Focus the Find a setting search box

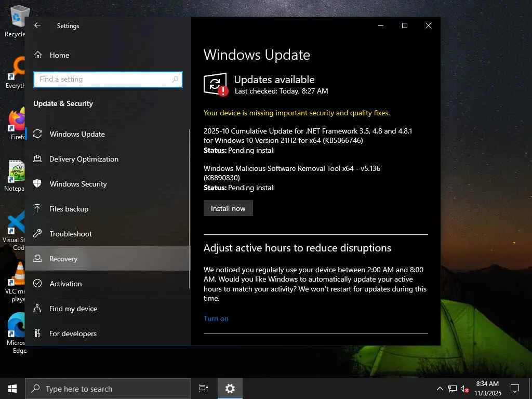coord(108,79)
